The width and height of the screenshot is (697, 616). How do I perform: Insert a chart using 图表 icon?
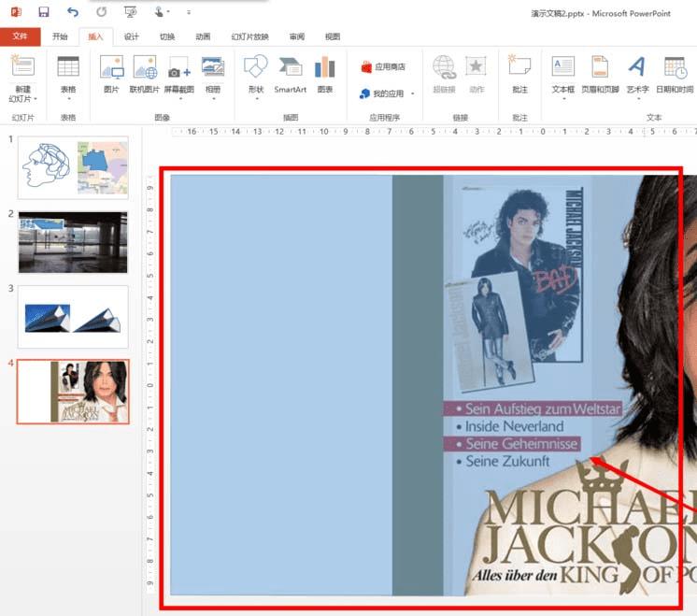pos(324,74)
